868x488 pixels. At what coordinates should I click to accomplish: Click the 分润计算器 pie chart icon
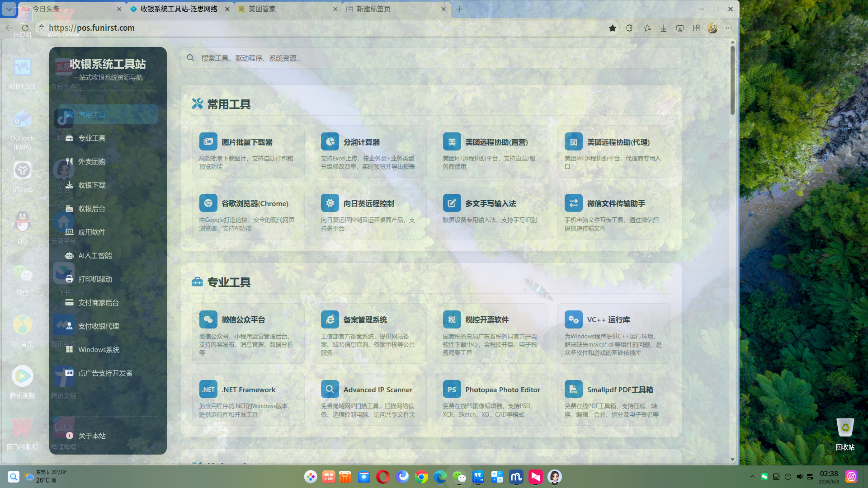click(x=330, y=142)
